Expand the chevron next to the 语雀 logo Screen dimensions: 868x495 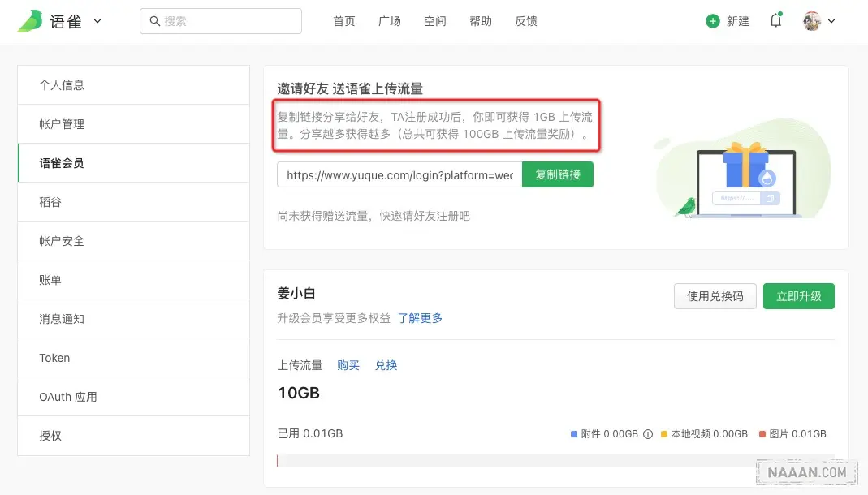97,21
